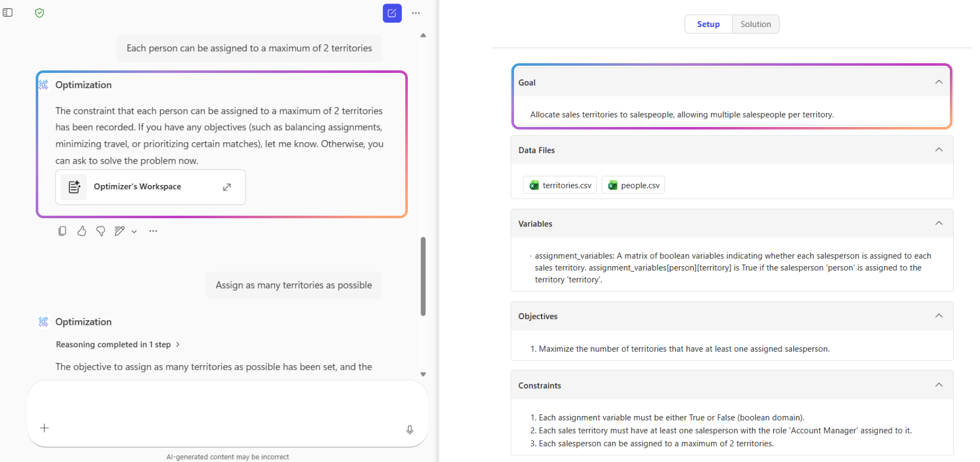Click the plus attach icon

[x=44, y=428]
